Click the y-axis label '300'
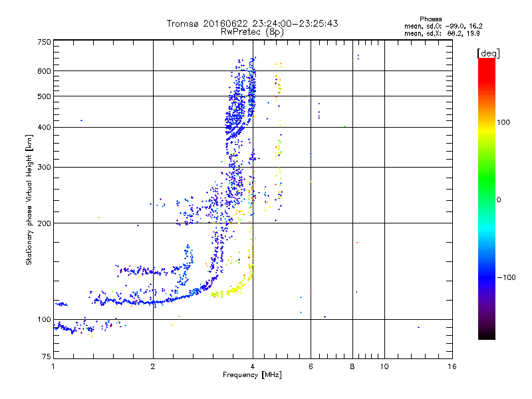 [x=44, y=168]
